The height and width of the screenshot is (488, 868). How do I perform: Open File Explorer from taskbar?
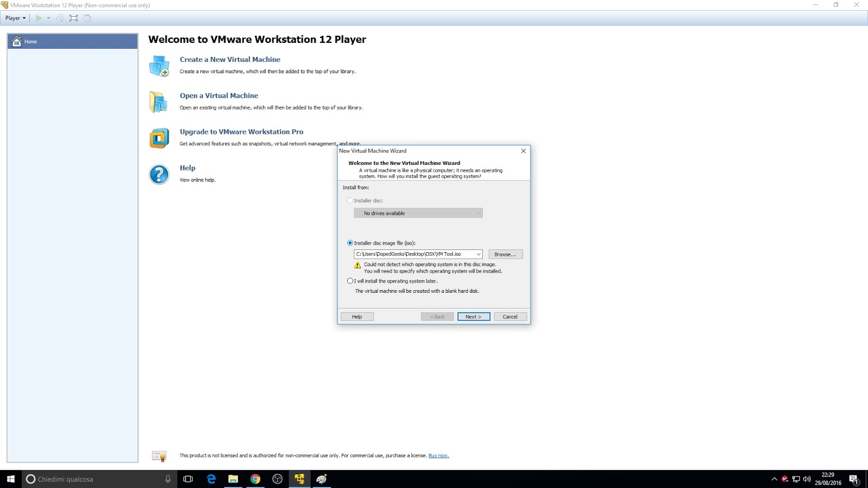233,479
